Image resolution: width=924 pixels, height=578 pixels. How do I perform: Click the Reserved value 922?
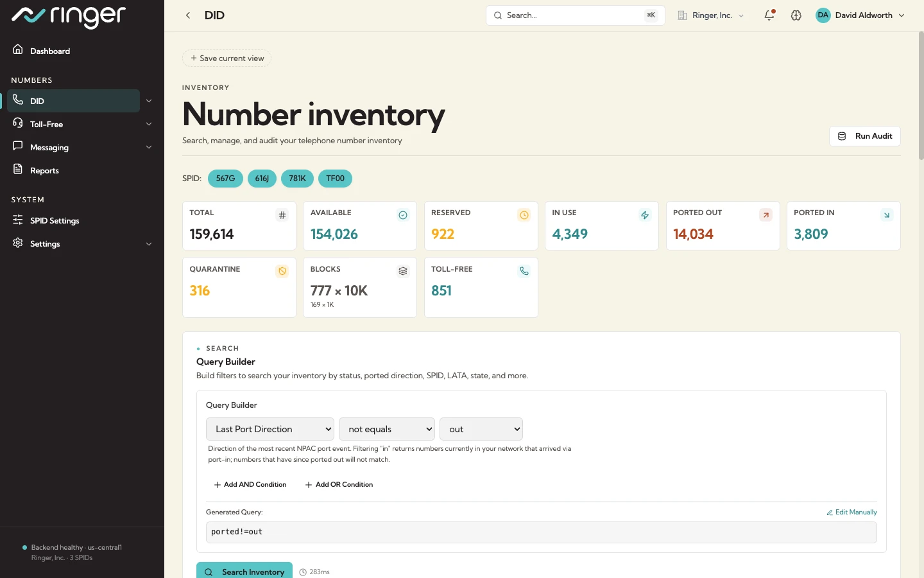tap(443, 234)
